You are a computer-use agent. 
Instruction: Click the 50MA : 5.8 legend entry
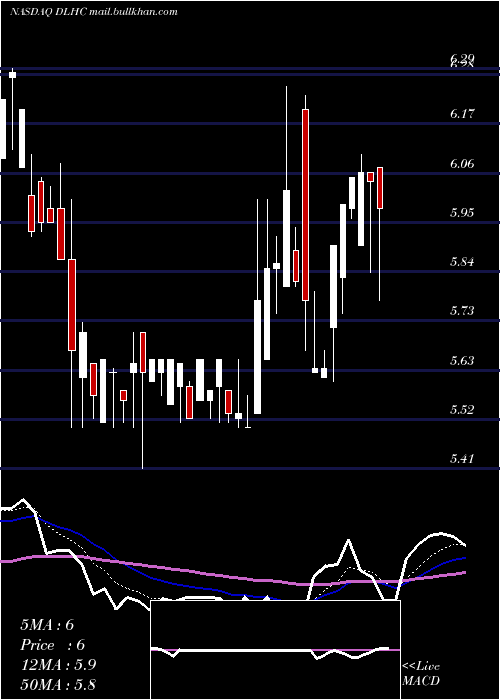pyautogui.click(x=58, y=684)
